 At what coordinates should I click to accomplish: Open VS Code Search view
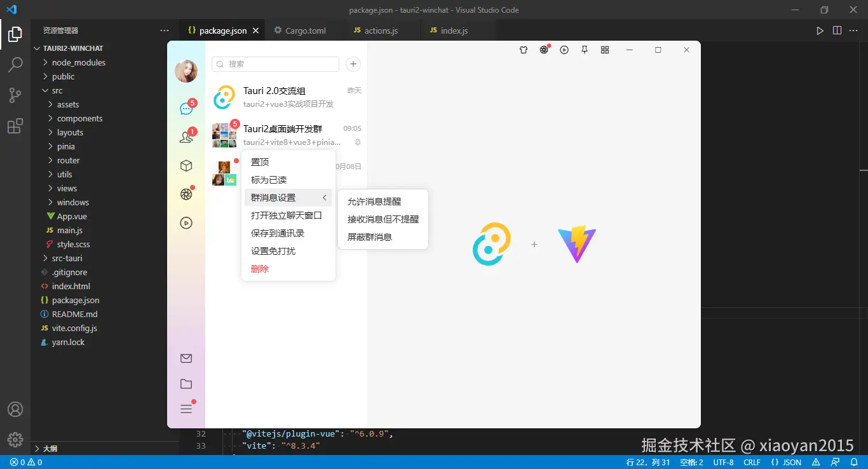15,64
